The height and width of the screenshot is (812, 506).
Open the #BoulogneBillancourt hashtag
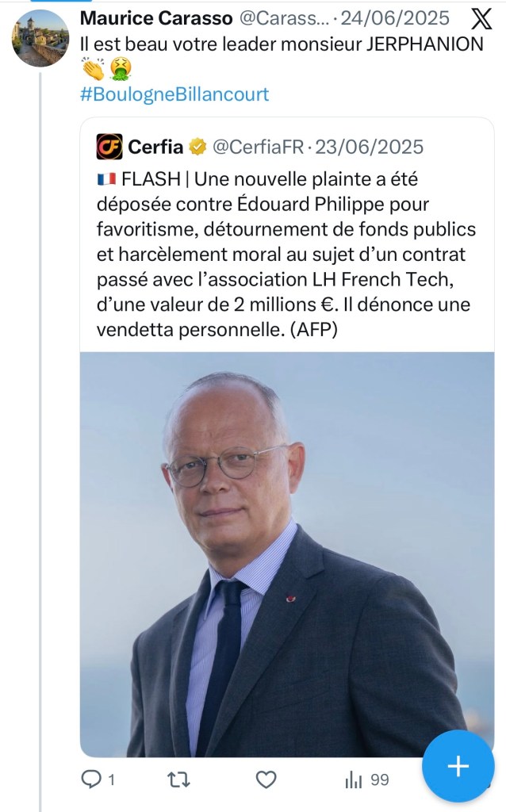(x=174, y=94)
